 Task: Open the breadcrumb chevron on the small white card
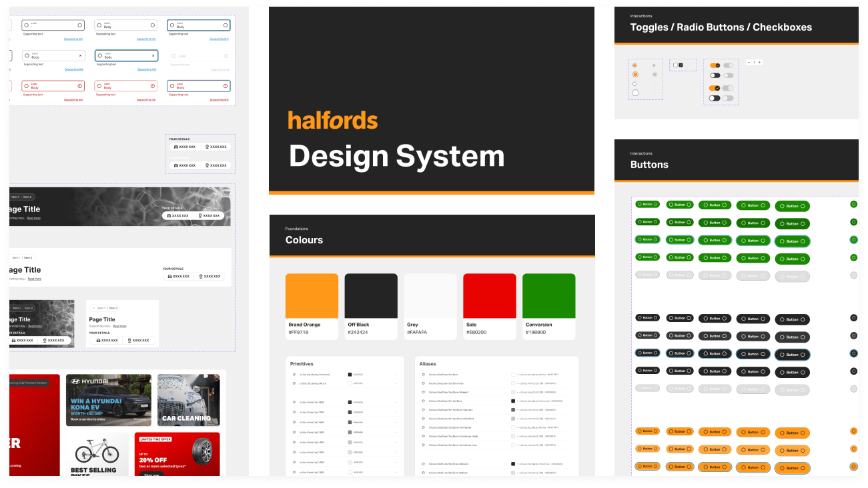coord(94,308)
